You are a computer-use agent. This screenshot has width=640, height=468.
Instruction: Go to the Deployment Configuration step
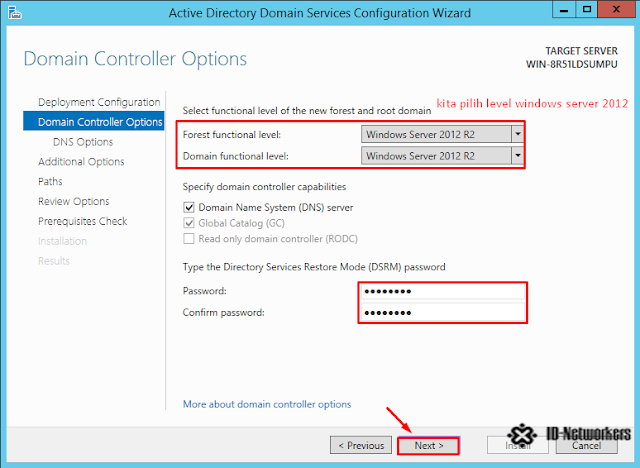click(99, 102)
